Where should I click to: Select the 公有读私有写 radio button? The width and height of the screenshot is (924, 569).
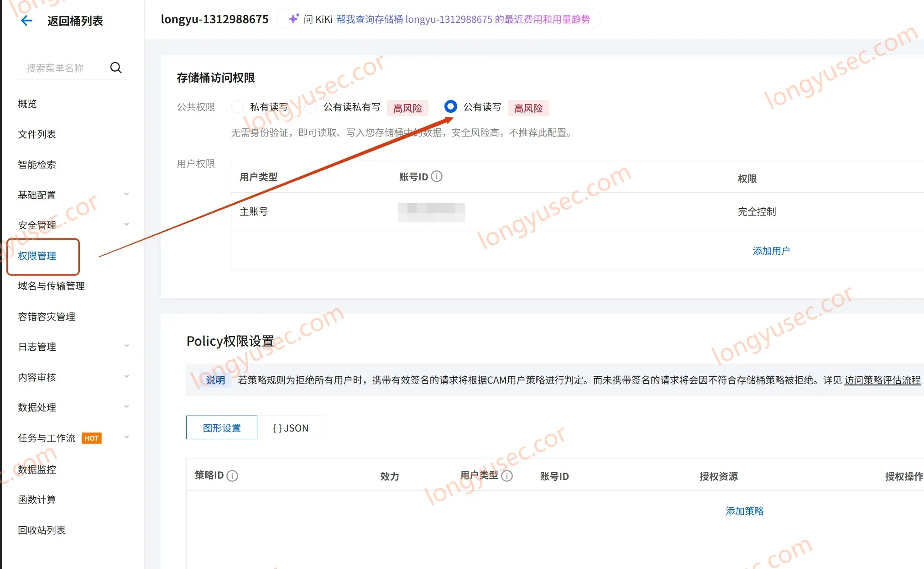pos(311,107)
